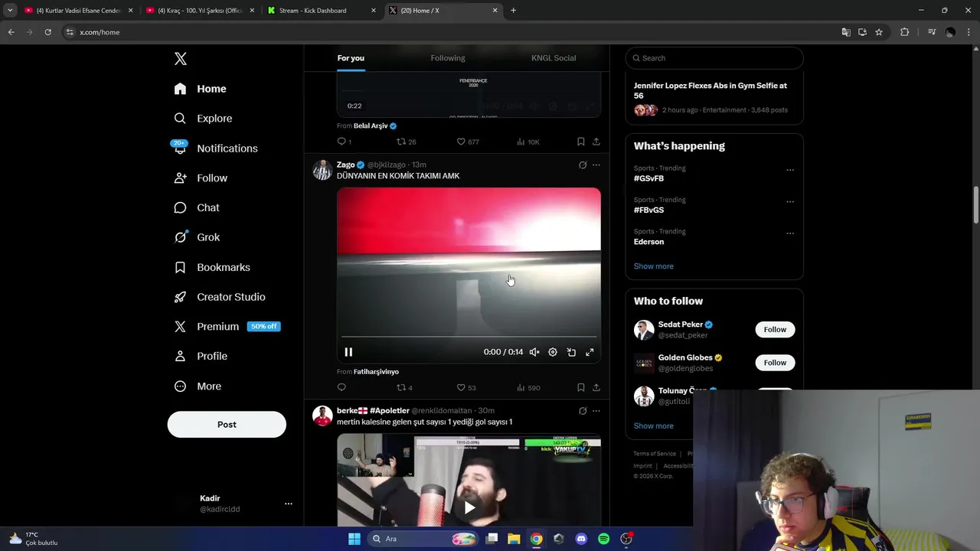Open the Fatiharşivinyo source link
Screen dimensions: 980x551
pyautogui.click(x=376, y=372)
